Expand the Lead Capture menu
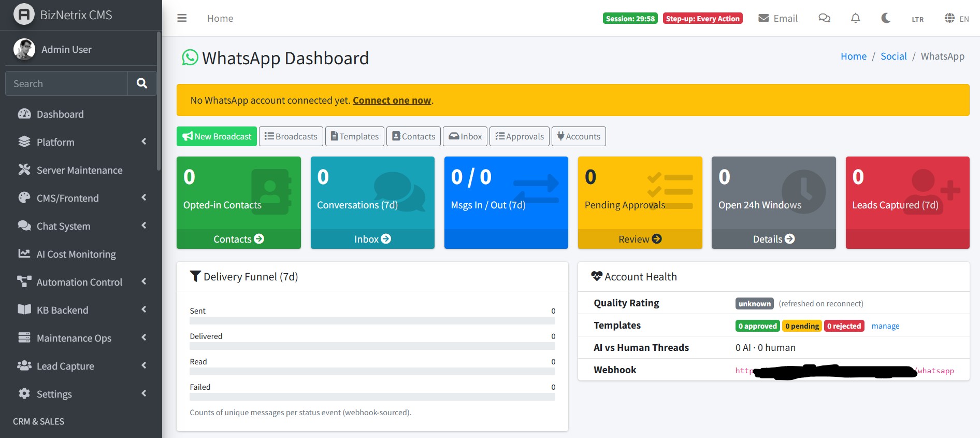Viewport: 980px width, 438px height. click(x=81, y=366)
